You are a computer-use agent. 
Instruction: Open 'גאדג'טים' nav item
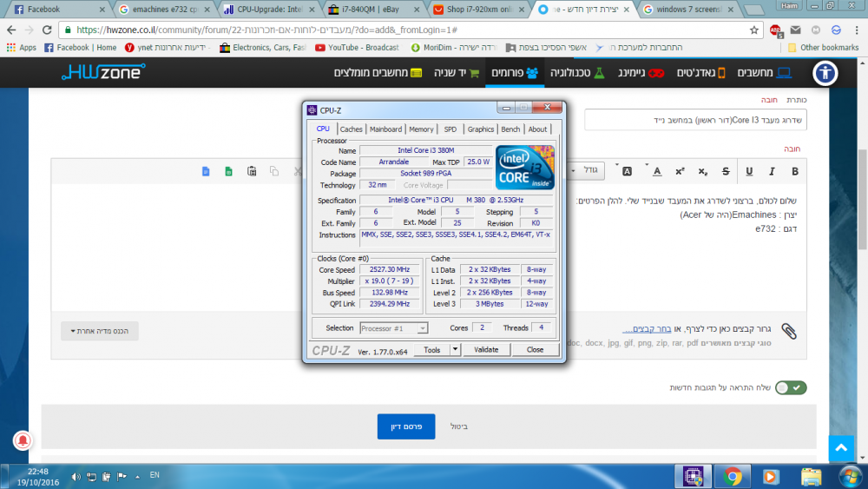coord(700,73)
